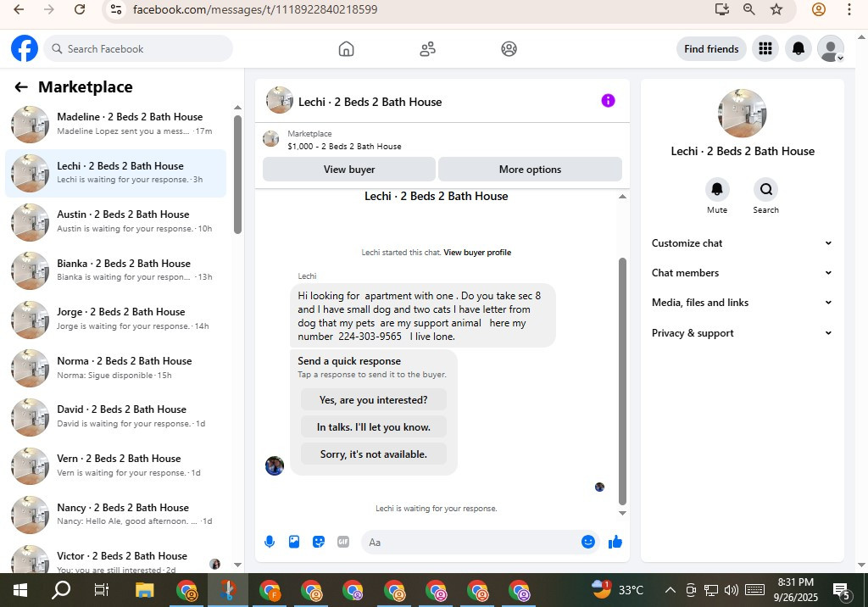Attach a photo with the image icon
The width and height of the screenshot is (868, 607).
[x=294, y=542]
